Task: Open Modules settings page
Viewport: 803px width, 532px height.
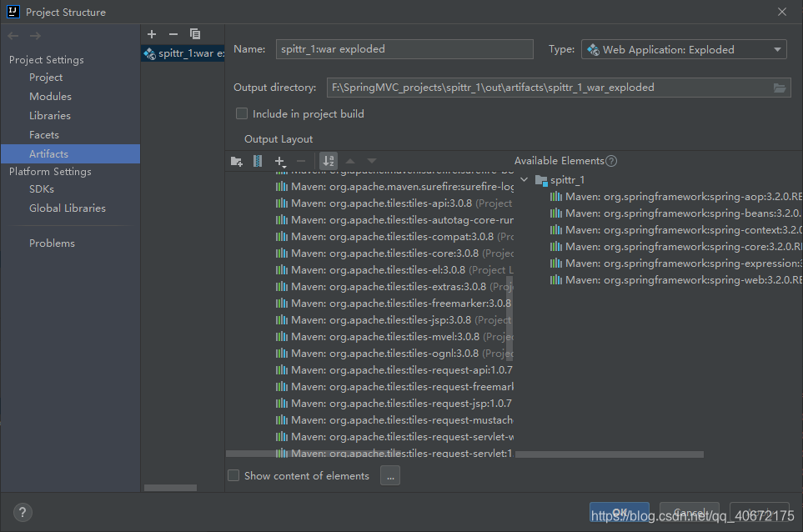Action: (x=50, y=96)
